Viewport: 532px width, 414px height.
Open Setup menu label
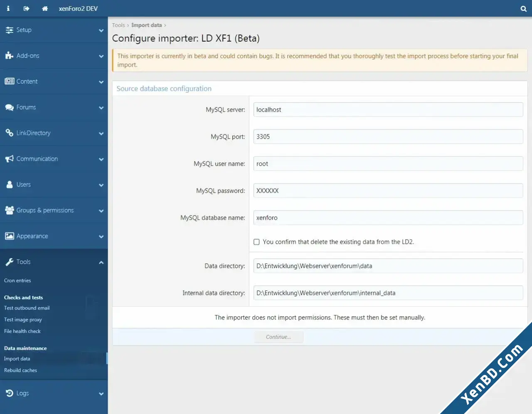click(x=24, y=30)
